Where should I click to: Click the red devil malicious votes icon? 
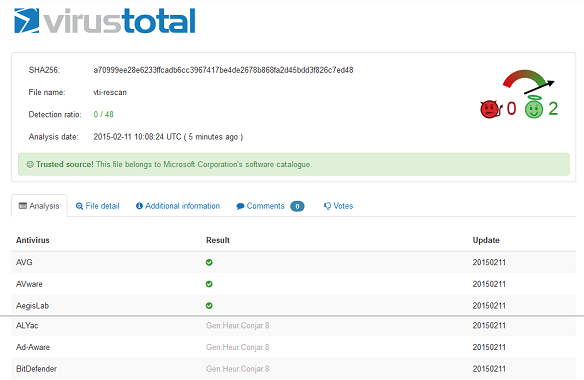click(x=491, y=109)
